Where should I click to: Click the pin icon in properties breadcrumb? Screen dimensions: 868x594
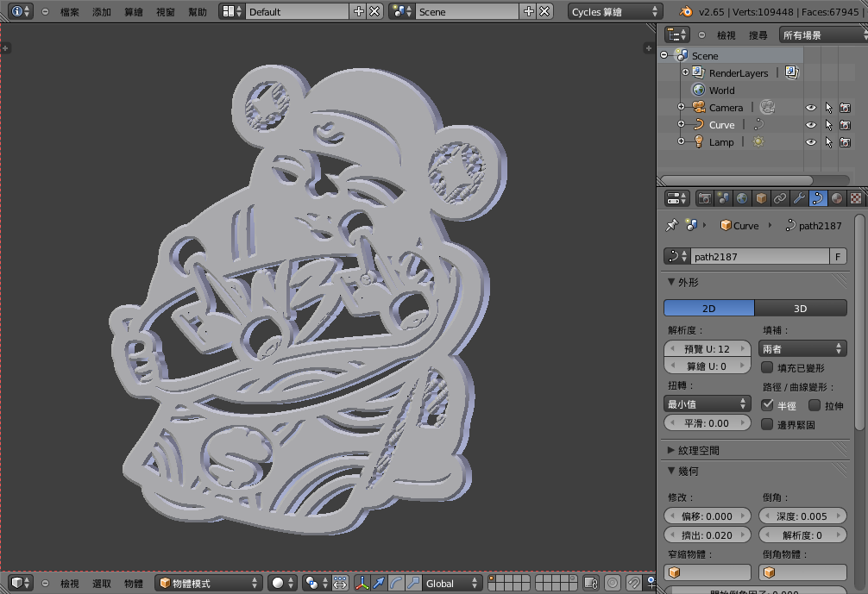pyautogui.click(x=671, y=225)
